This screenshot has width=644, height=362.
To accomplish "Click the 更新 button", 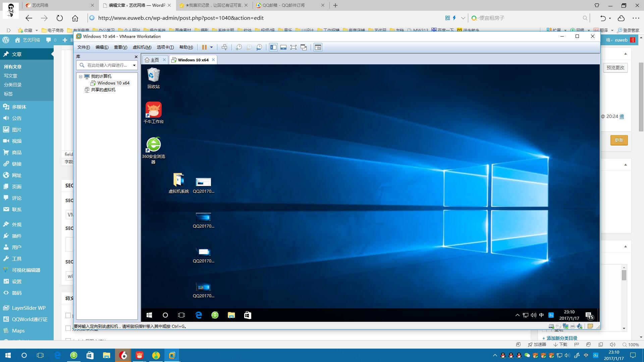I will coord(619,140).
